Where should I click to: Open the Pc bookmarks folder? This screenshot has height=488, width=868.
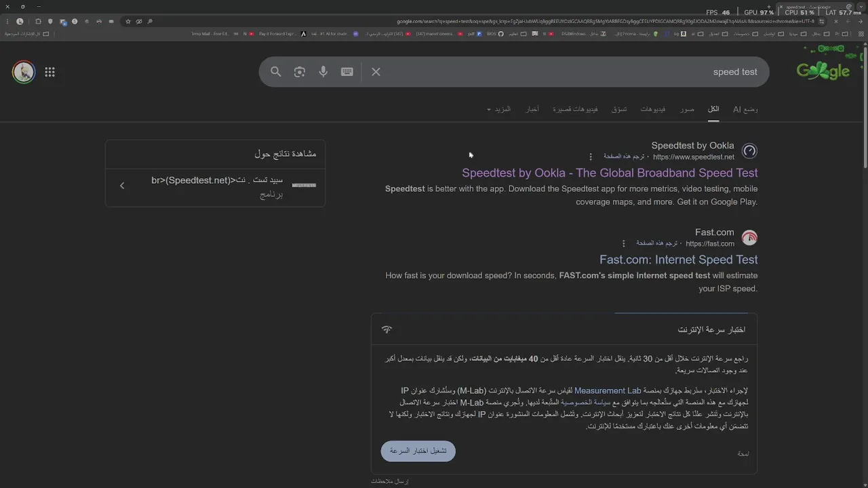click(843, 34)
